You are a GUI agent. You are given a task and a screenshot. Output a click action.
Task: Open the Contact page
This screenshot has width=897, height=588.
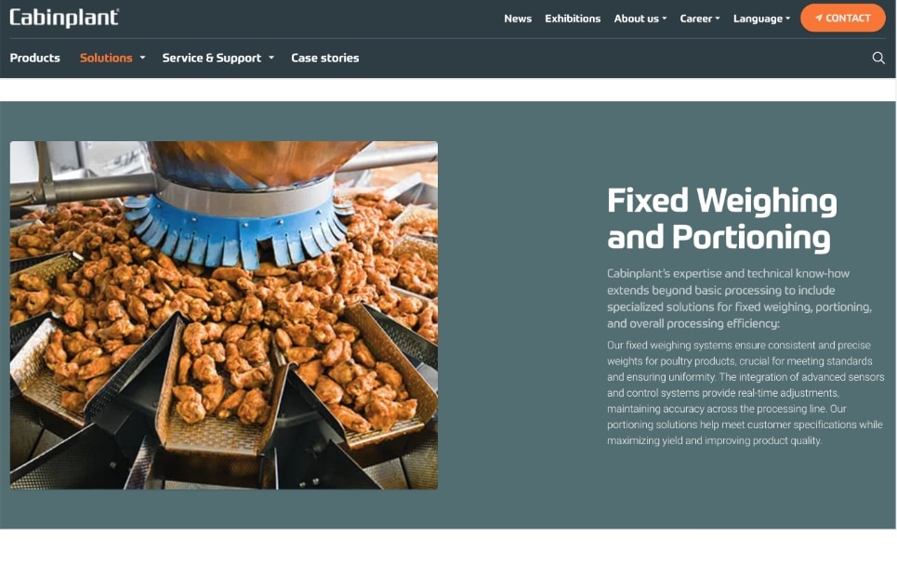click(843, 18)
